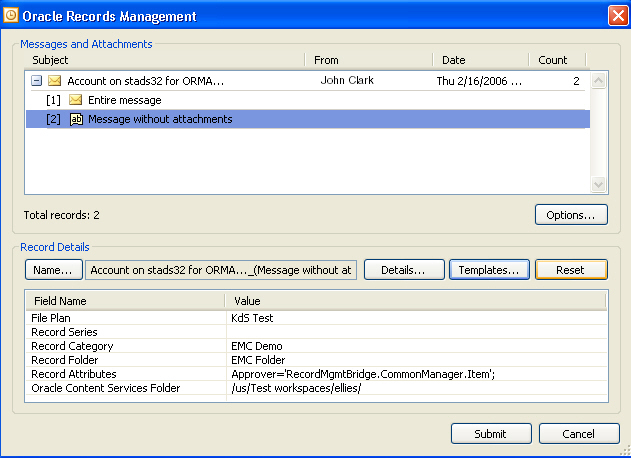Click the EMC Demo value

(257, 346)
